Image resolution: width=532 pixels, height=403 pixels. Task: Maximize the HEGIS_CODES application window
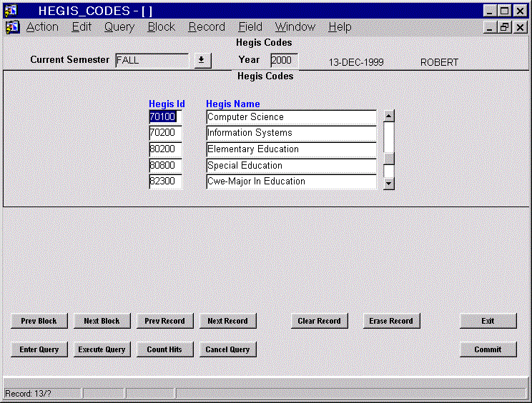click(x=504, y=11)
